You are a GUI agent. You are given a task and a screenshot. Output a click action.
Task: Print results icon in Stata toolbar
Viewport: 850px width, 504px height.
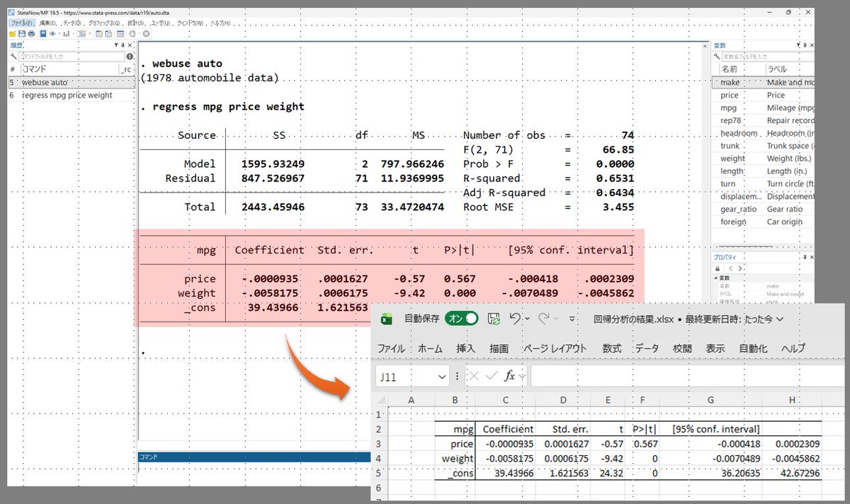point(31,34)
